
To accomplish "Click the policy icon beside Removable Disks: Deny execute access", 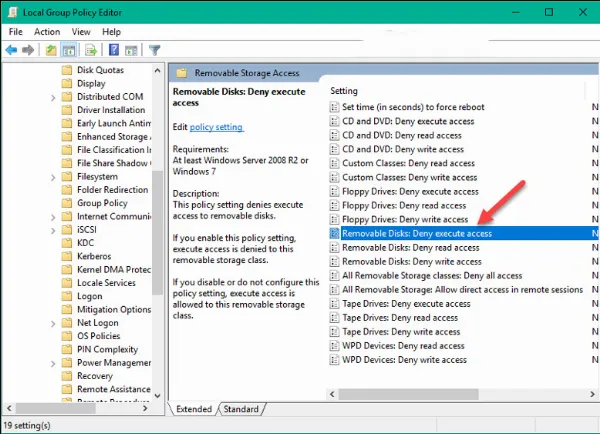I will click(335, 233).
